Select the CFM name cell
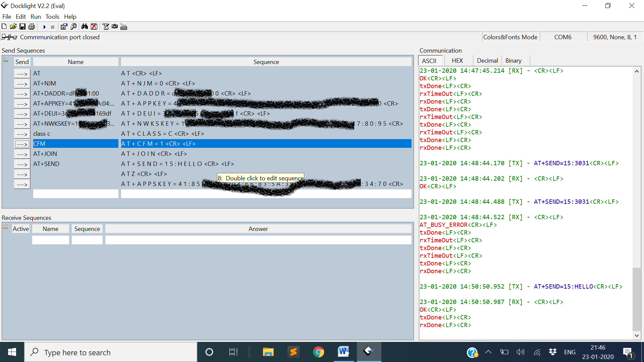 (75, 144)
